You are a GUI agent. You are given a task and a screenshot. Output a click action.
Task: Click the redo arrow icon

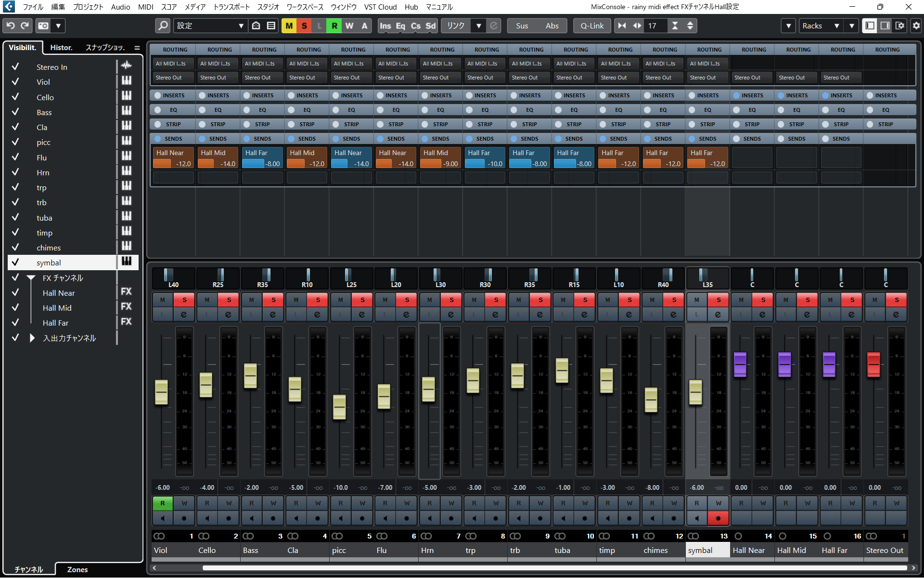coord(25,26)
